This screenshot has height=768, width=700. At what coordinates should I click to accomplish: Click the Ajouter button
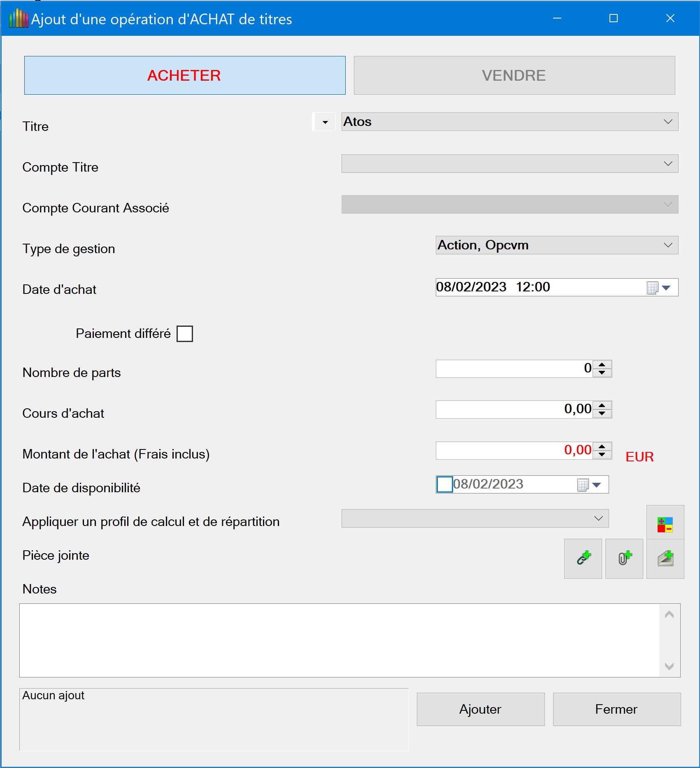(480, 709)
